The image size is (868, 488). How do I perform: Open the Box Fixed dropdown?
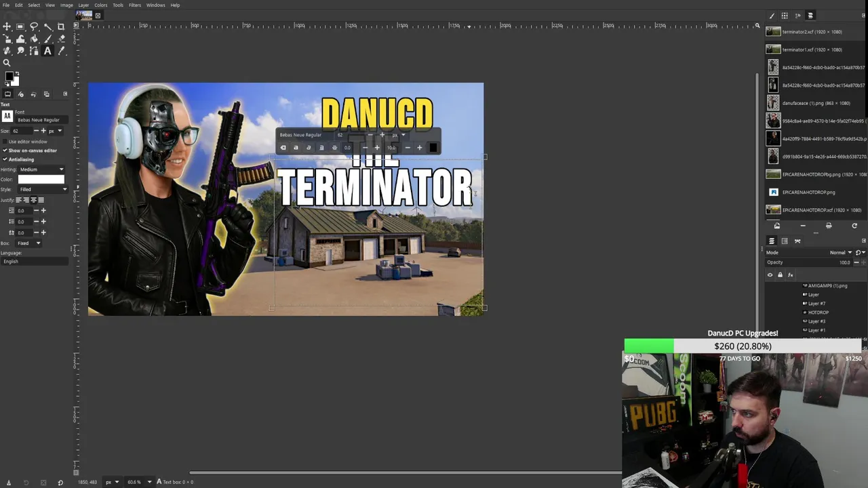[x=28, y=243]
